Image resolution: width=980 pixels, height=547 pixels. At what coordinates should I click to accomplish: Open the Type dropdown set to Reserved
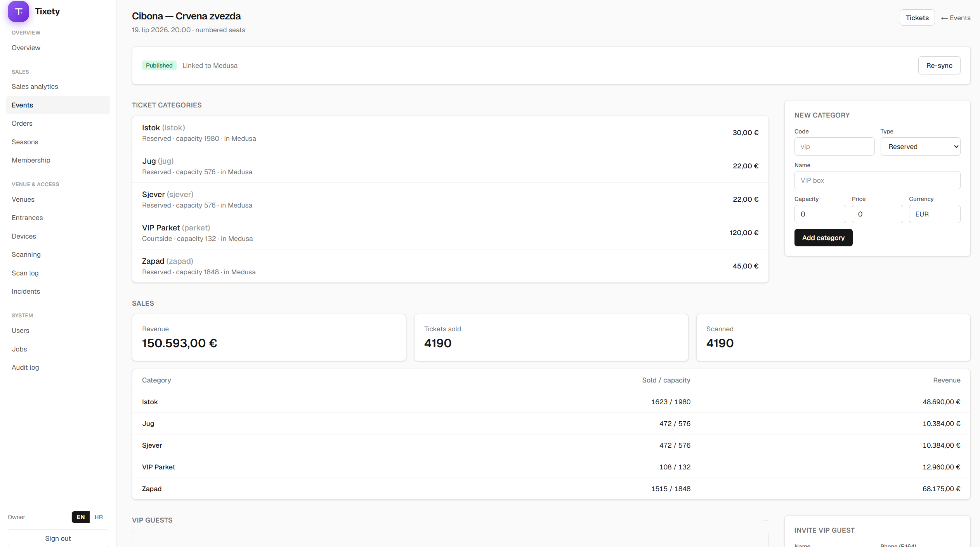(x=921, y=147)
